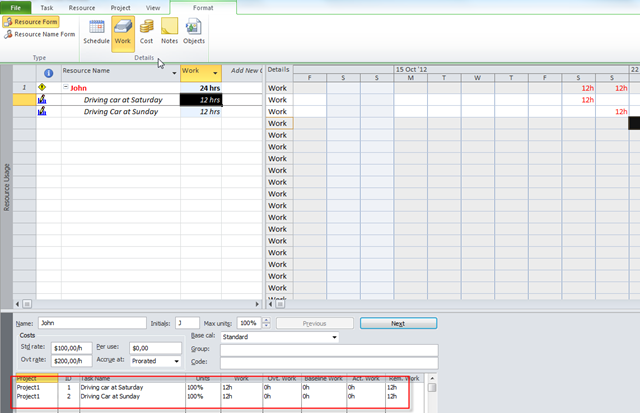
Task: Click the Work details icon in ribbon
Action: (122, 31)
